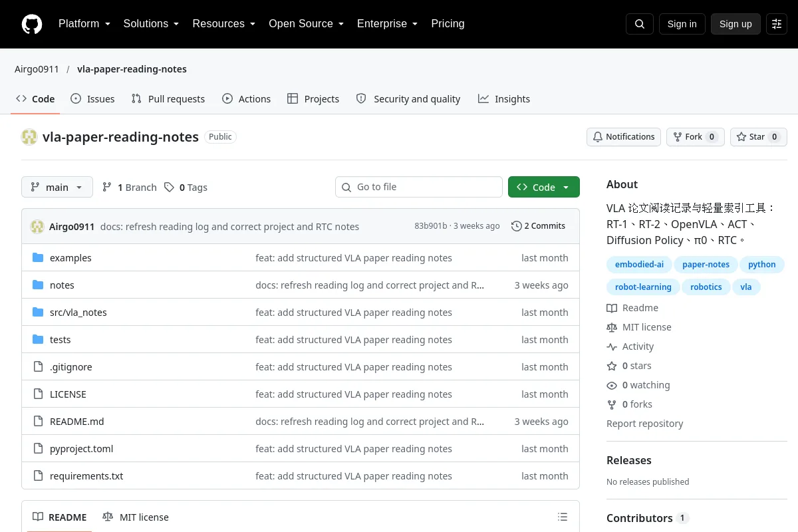Select the robot-learning topic tag
The width and height of the screenshot is (798, 532).
643,287
